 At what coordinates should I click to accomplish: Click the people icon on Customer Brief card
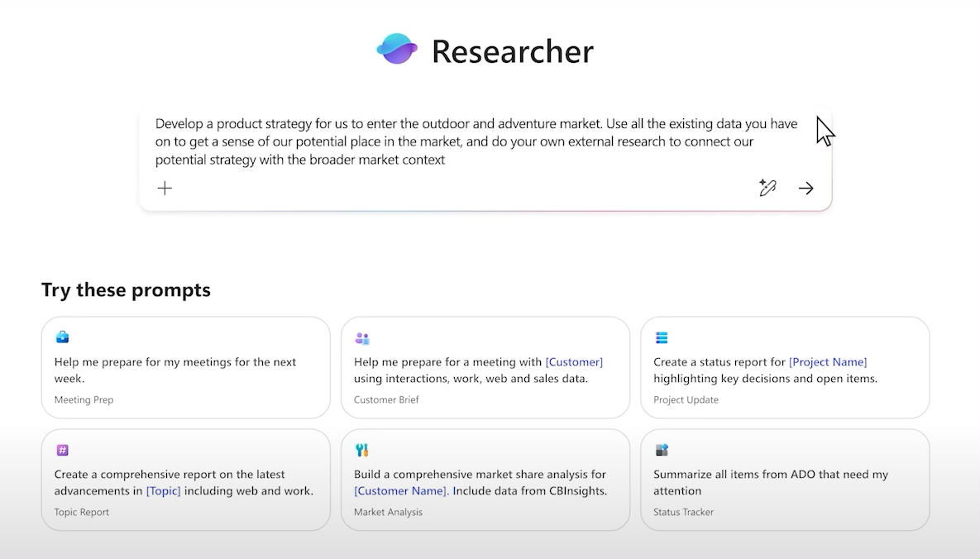[362, 338]
